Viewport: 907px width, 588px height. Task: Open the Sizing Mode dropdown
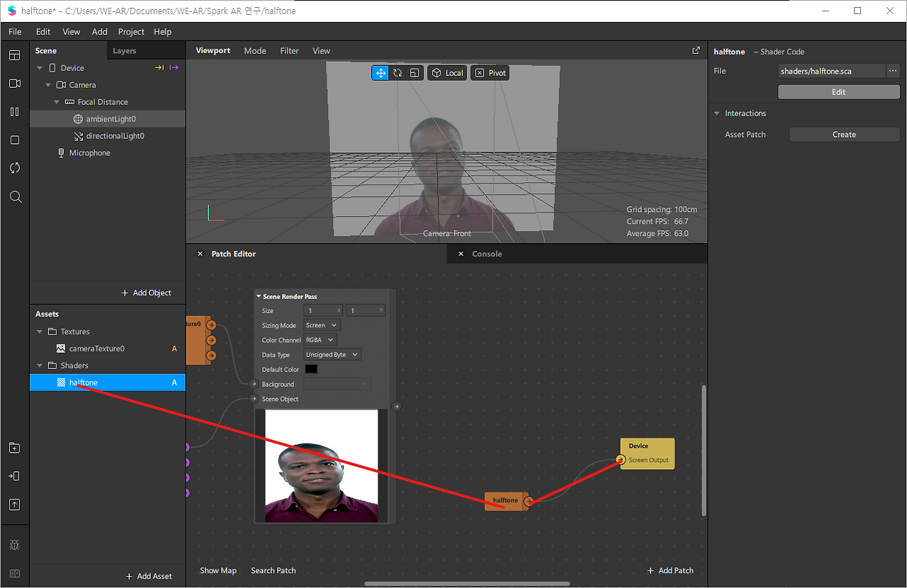click(x=322, y=325)
